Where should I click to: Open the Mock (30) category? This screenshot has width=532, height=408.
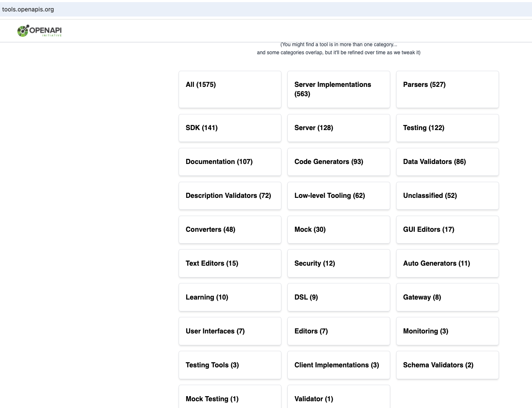coord(339,230)
